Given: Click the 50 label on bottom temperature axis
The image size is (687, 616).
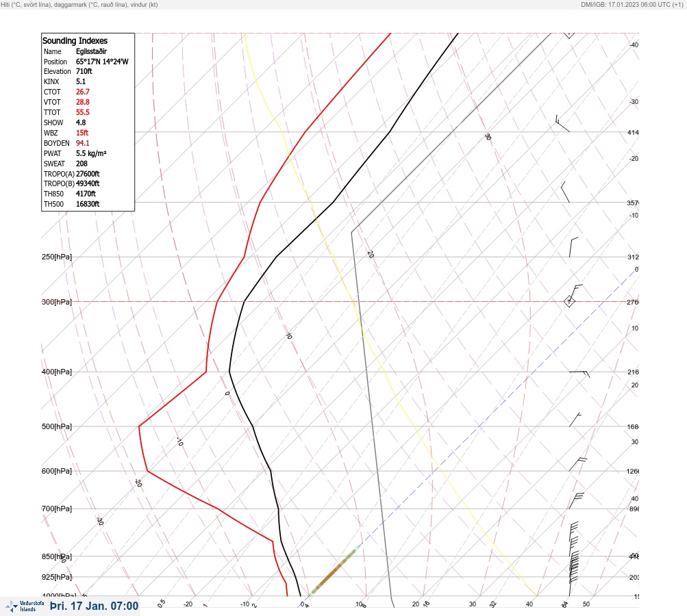Looking at the screenshot, I should [x=586, y=604].
